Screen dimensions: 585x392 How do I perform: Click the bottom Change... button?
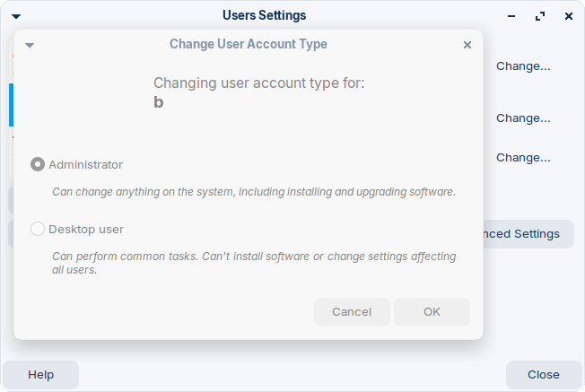click(523, 158)
